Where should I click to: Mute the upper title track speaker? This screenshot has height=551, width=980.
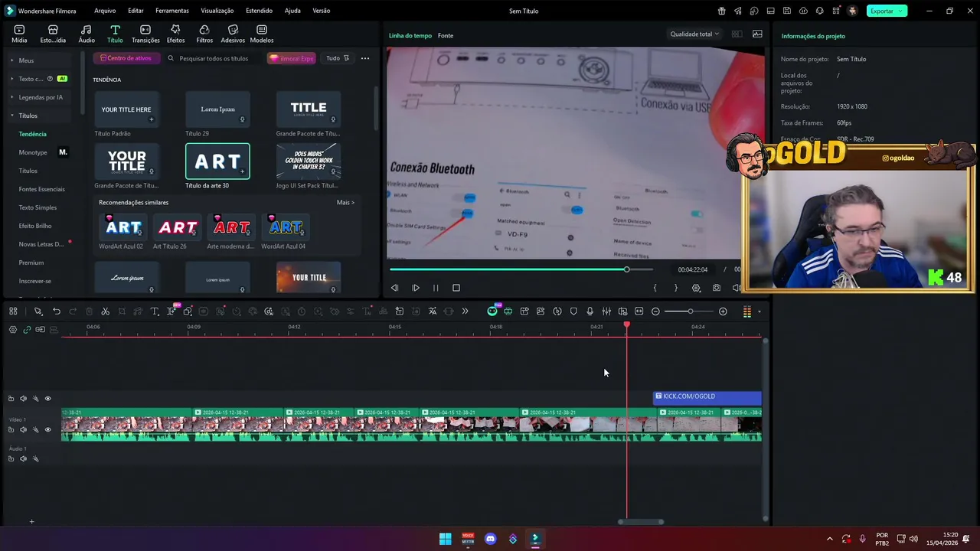pyautogui.click(x=23, y=399)
